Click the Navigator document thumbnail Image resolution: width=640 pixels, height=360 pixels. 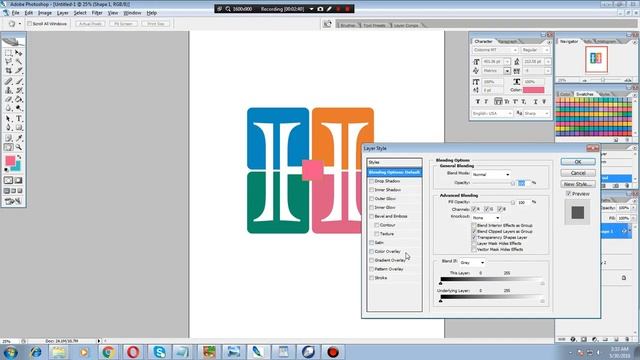pos(596,59)
